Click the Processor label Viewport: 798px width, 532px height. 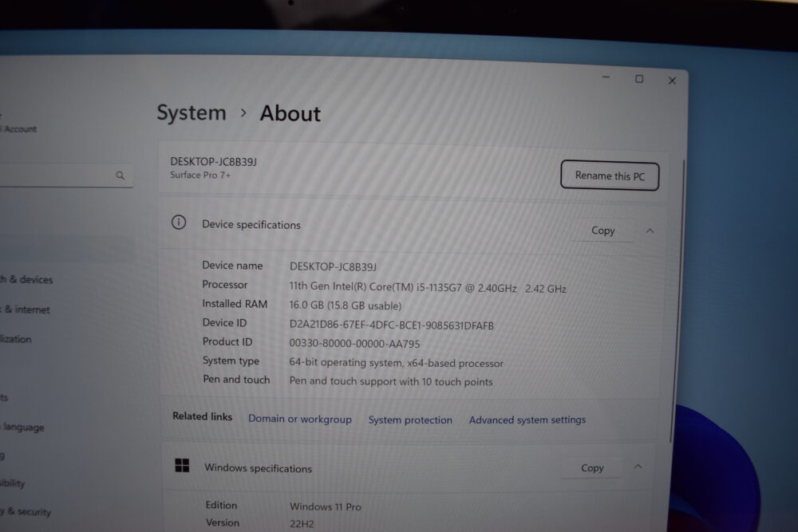coord(224,284)
